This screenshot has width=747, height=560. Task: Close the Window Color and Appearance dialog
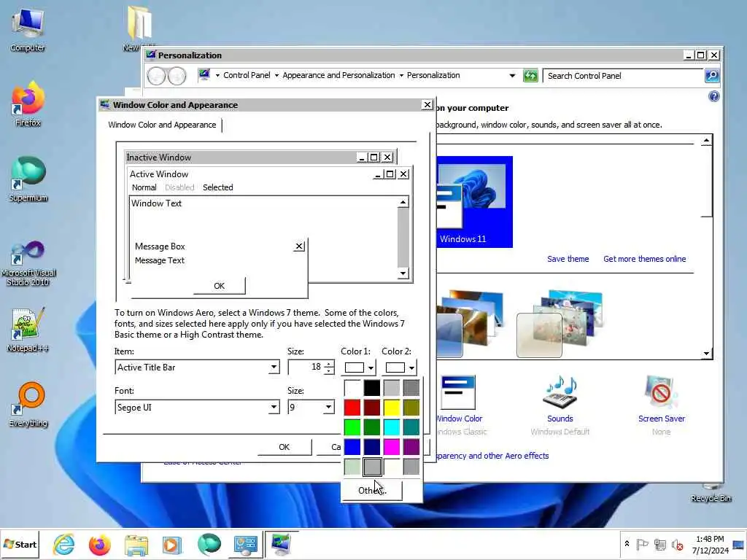(x=427, y=105)
